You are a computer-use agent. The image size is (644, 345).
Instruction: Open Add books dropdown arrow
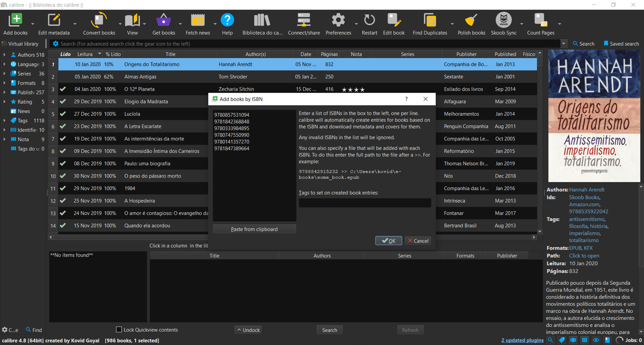(33, 24)
